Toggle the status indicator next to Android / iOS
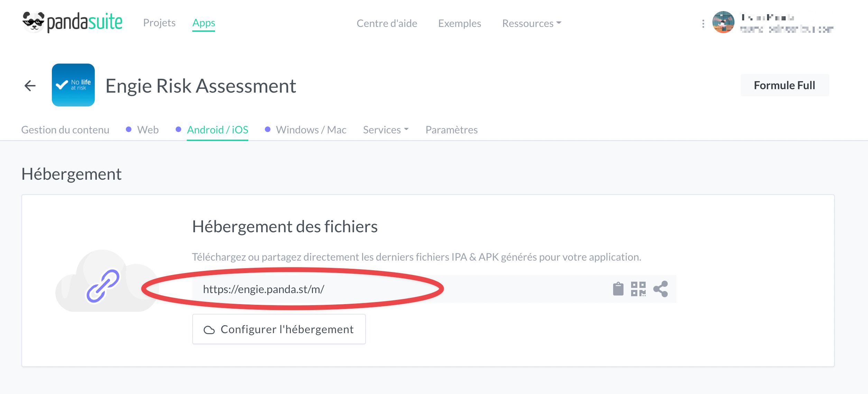 tap(178, 129)
